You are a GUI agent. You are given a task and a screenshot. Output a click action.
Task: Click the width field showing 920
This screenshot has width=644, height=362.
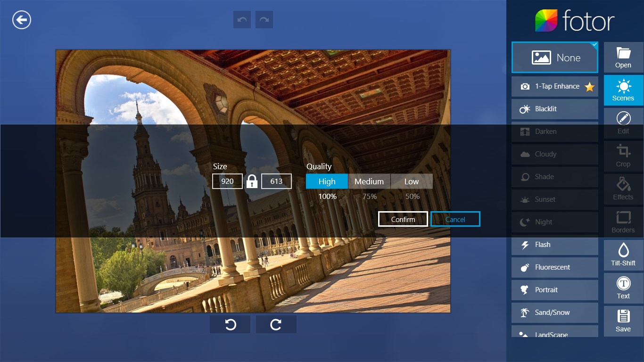(227, 181)
